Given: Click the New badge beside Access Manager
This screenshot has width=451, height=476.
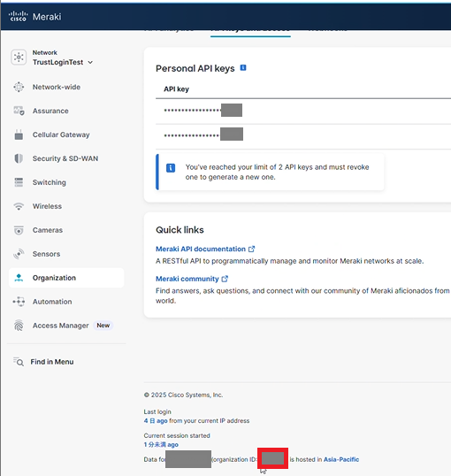Looking at the screenshot, I should click(103, 326).
